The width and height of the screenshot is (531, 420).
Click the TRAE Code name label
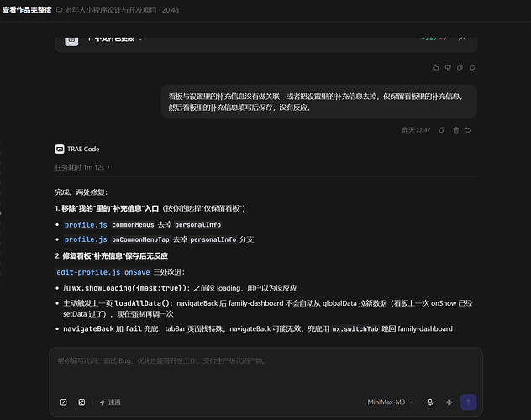click(x=83, y=150)
